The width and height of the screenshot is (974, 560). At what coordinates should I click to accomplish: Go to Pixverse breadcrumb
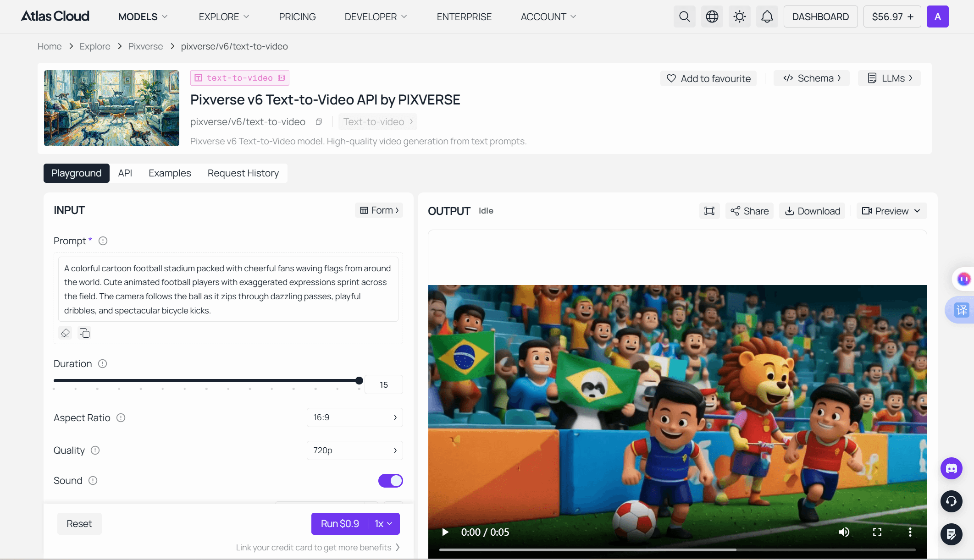coord(145,46)
